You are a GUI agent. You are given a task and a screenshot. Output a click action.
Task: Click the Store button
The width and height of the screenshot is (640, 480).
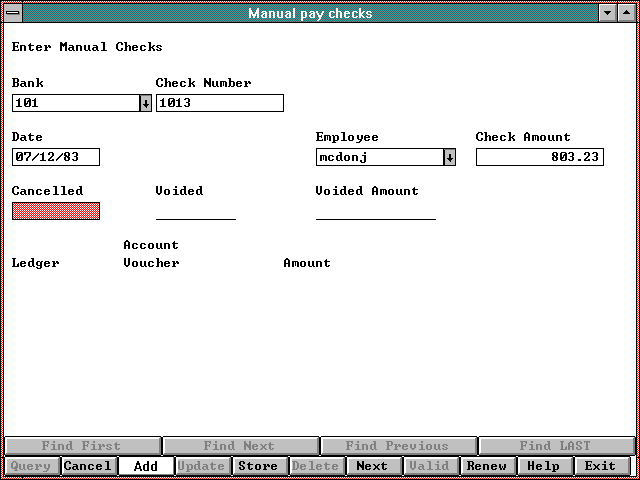click(259, 466)
